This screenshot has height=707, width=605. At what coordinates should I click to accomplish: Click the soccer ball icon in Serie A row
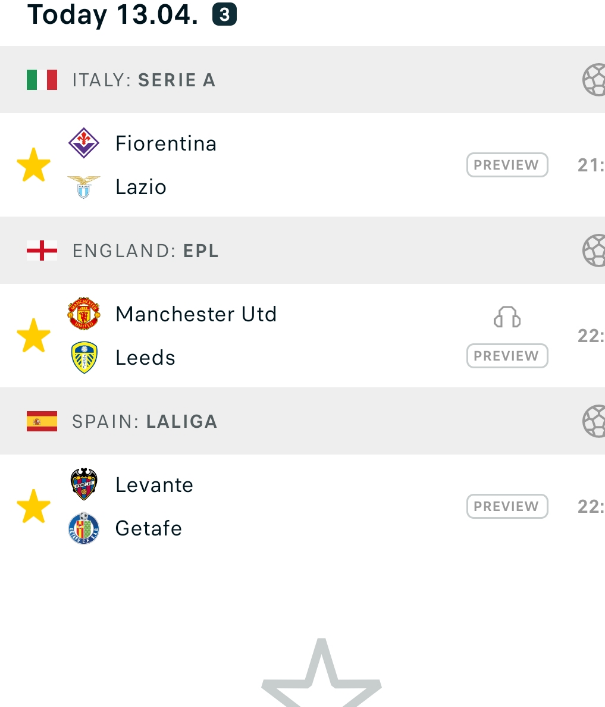(x=594, y=80)
